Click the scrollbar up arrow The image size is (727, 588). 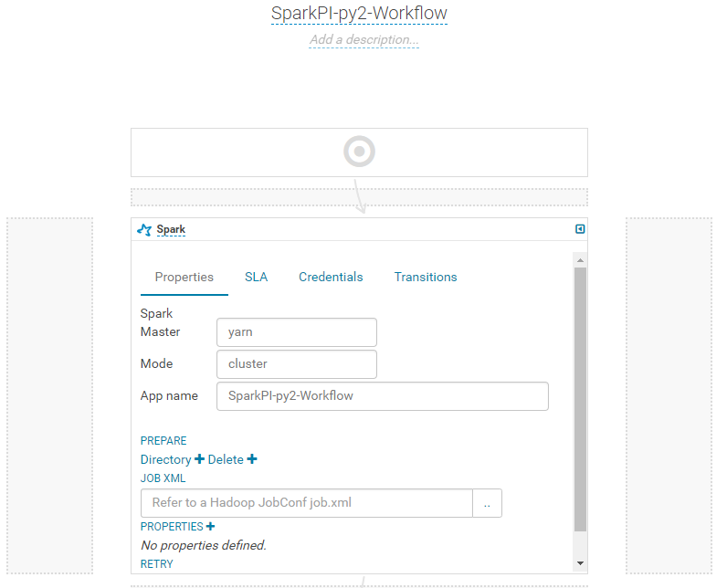click(580, 260)
